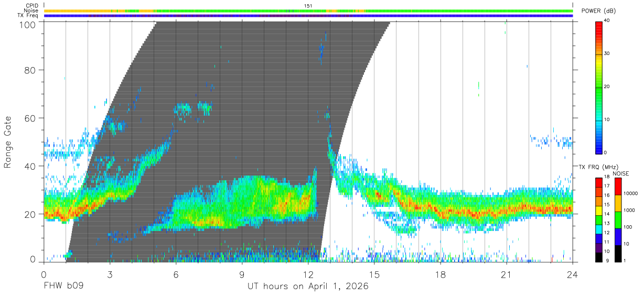The height and width of the screenshot is (297, 644).
Task: Select the "1" tick in NOISE legend
Action: pyautogui.click(x=625, y=260)
